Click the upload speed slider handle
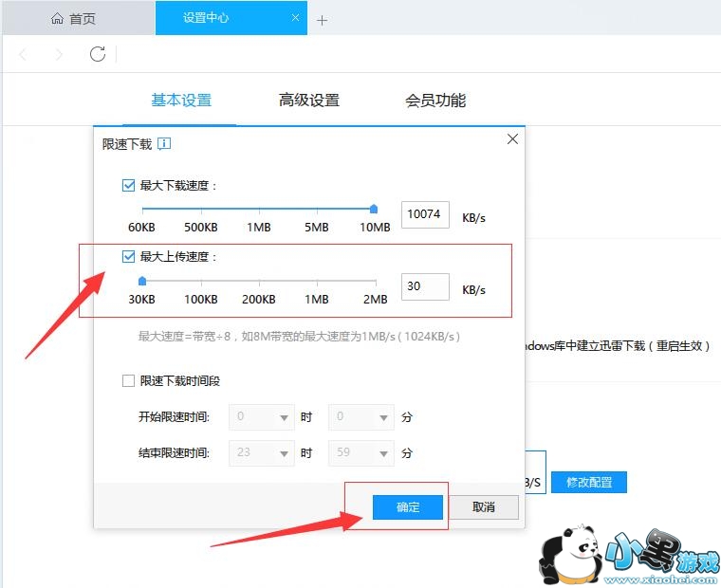721x588 pixels. pyautogui.click(x=142, y=281)
